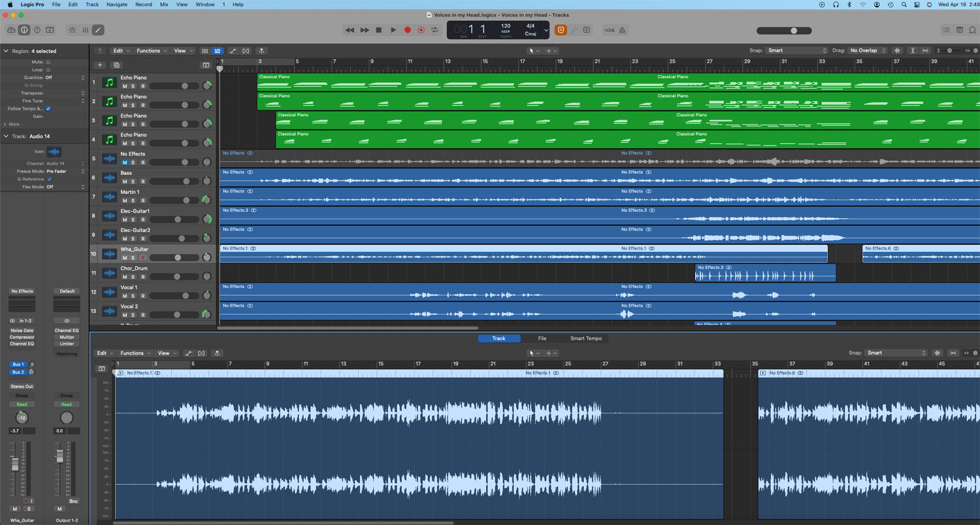Click the Record button in transport
The height and width of the screenshot is (525, 980).
click(x=408, y=30)
